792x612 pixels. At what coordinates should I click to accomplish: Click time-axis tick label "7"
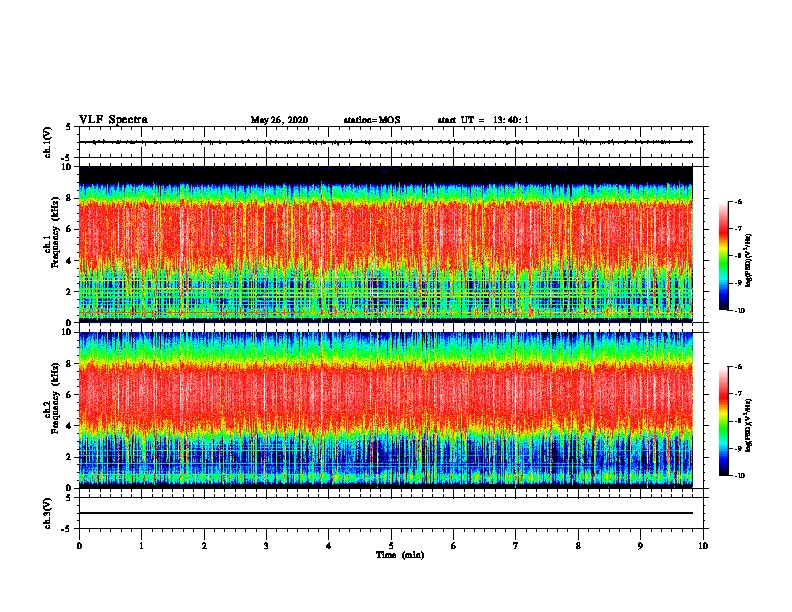516,546
